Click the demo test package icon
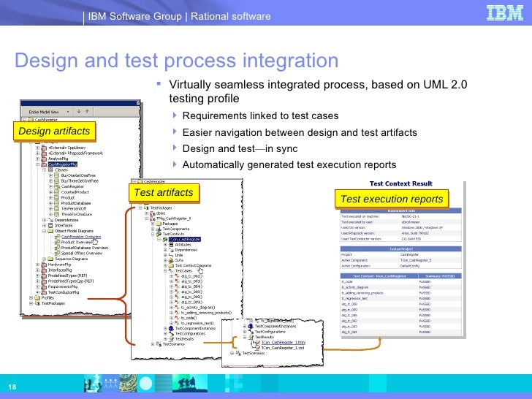The width and height of the screenshot is (532, 399). click(x=153, y=213)
